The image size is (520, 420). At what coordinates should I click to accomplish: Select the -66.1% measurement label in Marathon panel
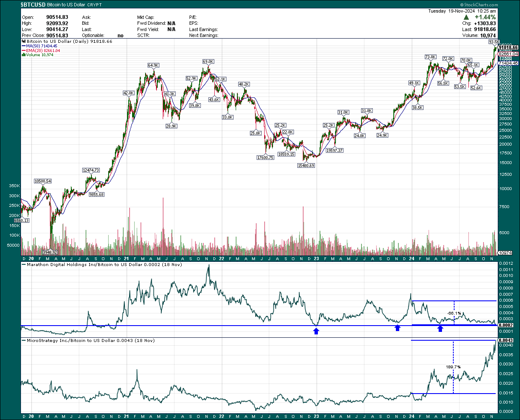point(454,313)
